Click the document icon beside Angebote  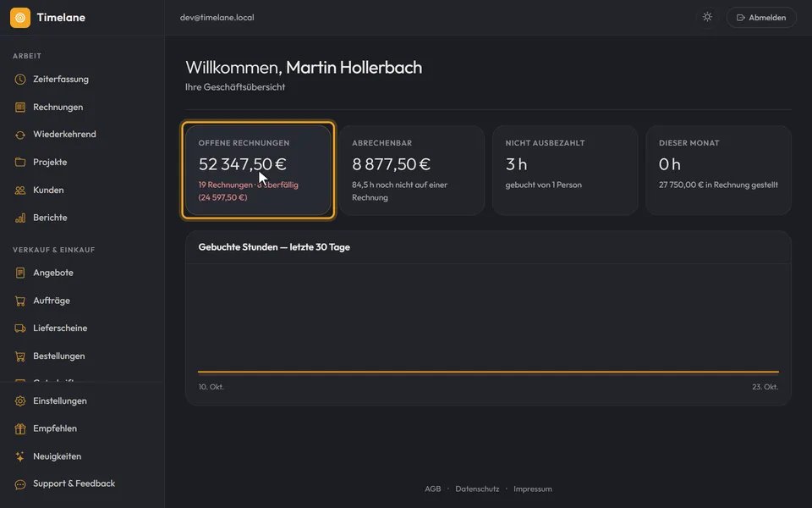tap(20, 273)
